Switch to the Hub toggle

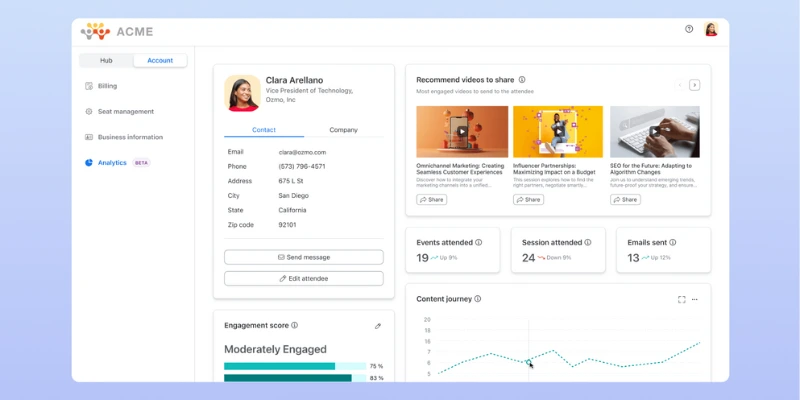click(x=106, y=60)
